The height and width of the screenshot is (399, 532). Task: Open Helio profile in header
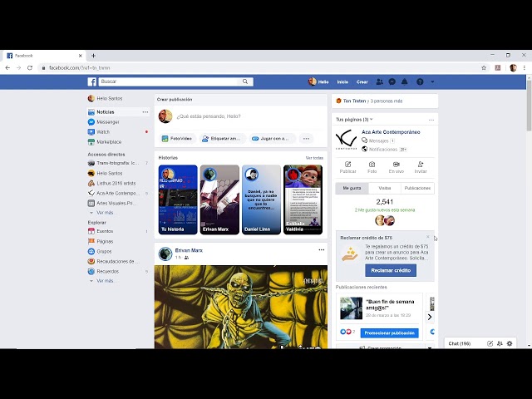click(318, 81)
